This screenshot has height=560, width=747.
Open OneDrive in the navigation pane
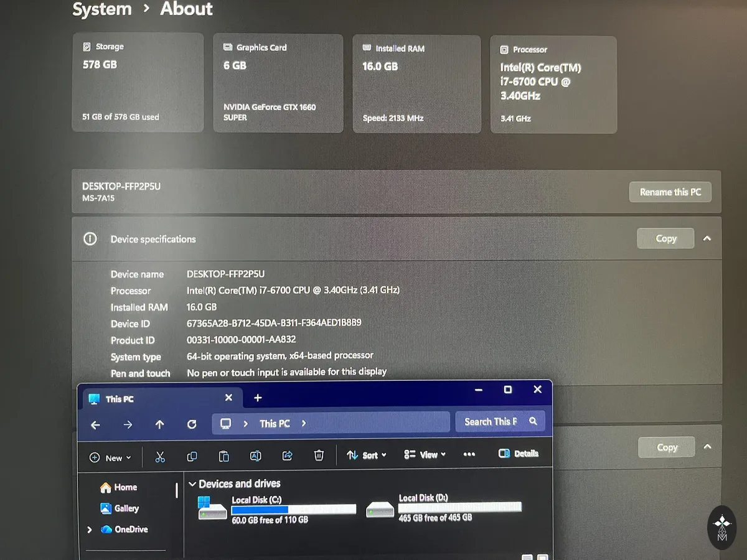click(x=124, y=530)
